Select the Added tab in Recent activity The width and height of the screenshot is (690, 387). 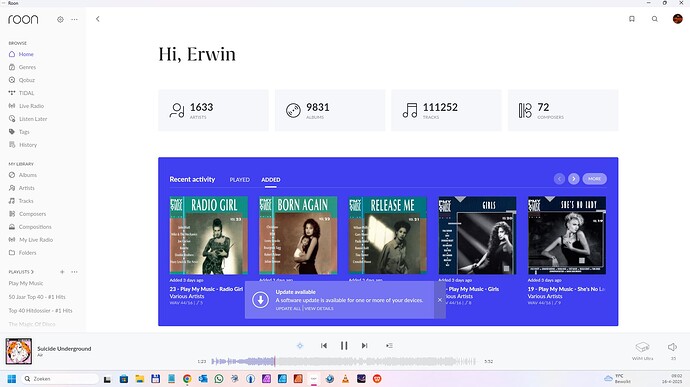pyautogui.click(x=271, y=180)
